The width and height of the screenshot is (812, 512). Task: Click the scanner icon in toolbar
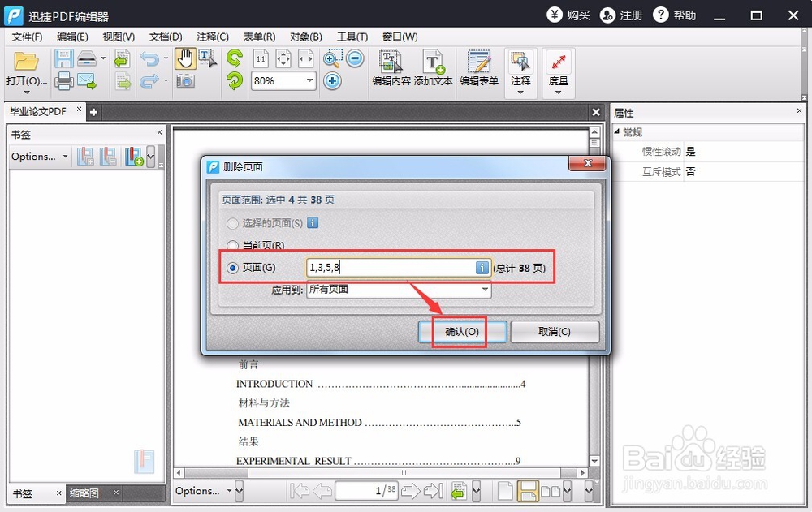point(87,59)
